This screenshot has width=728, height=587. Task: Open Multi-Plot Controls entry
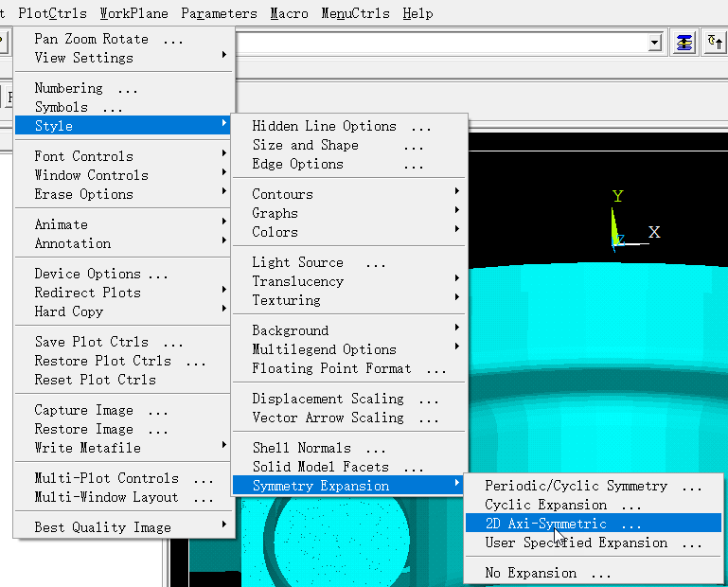click(x=123, y=478)
